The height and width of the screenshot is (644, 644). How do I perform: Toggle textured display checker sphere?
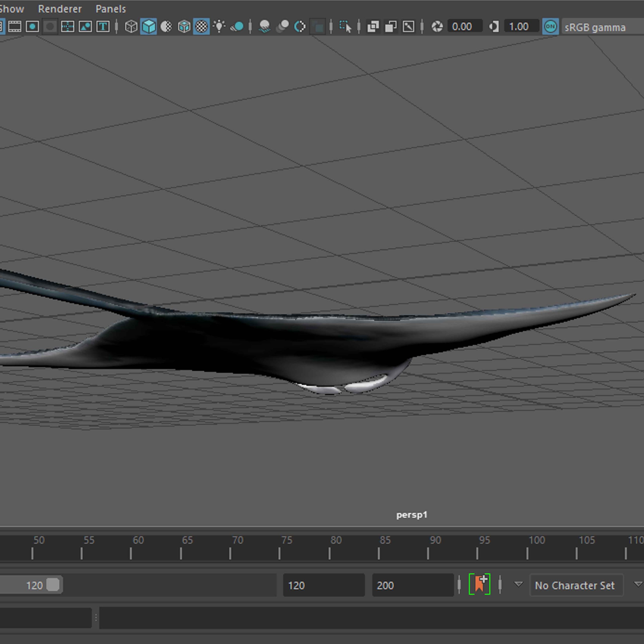[201, 27]
